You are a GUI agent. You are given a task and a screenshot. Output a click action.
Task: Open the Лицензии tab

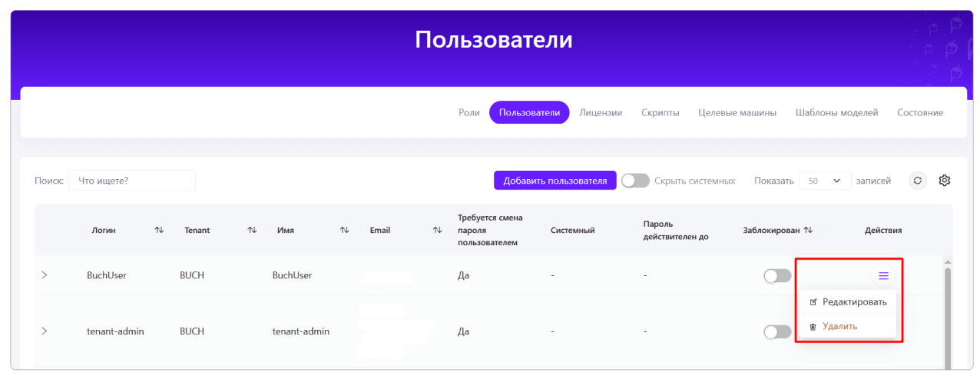pos(601,112)
